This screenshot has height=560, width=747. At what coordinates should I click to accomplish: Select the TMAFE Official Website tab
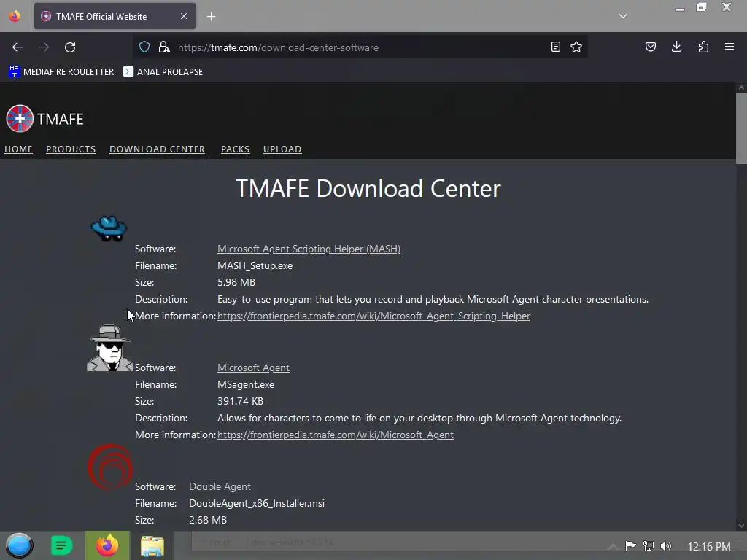[x=115, y=16]
